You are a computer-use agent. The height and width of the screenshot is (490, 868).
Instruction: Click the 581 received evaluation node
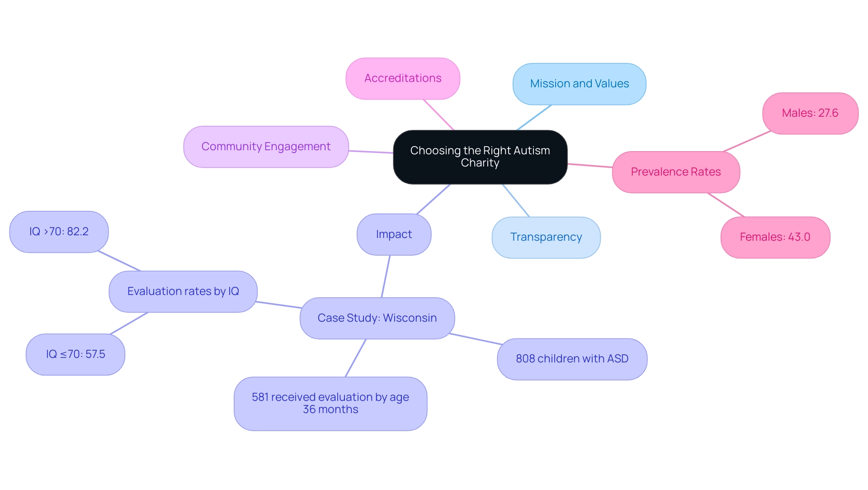click(x=327, y=403)
